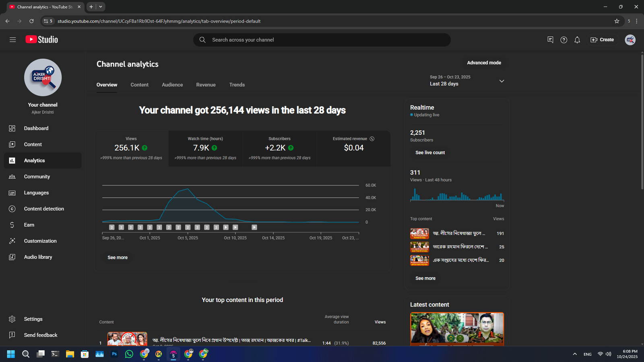Click the Advanced mode link
This screenshot has width=644, height=362.
click(x=484, y=63)
